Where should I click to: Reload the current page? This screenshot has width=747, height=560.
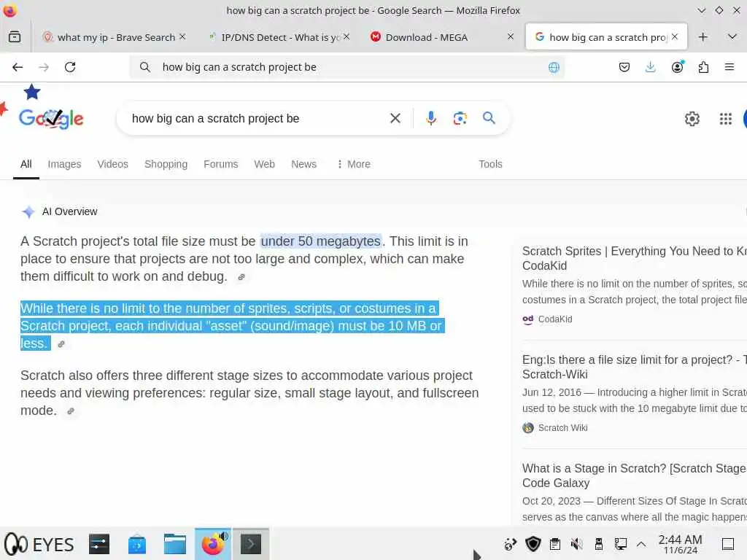pyautogui.click(x=70, y=67)
